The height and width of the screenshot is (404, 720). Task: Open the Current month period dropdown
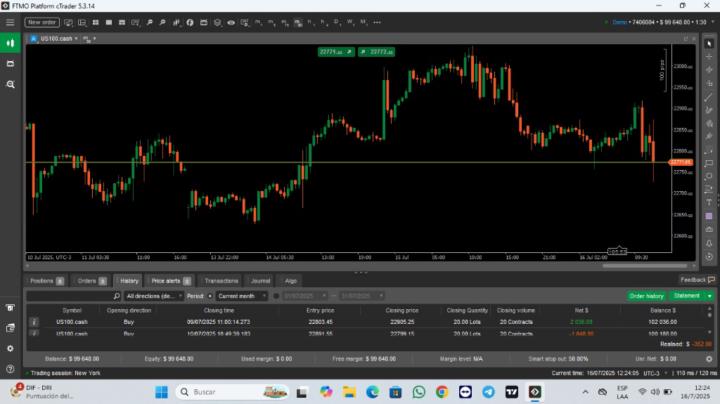(x=238, y=296)
